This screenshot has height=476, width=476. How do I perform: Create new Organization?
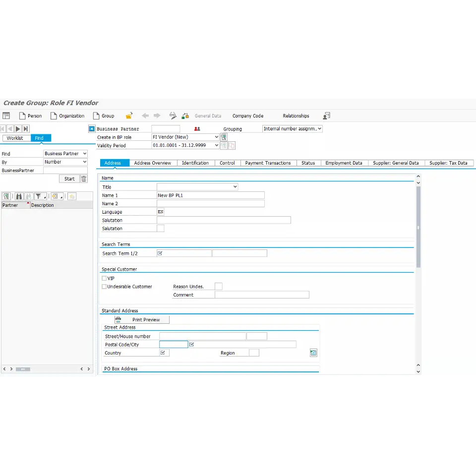67,116
